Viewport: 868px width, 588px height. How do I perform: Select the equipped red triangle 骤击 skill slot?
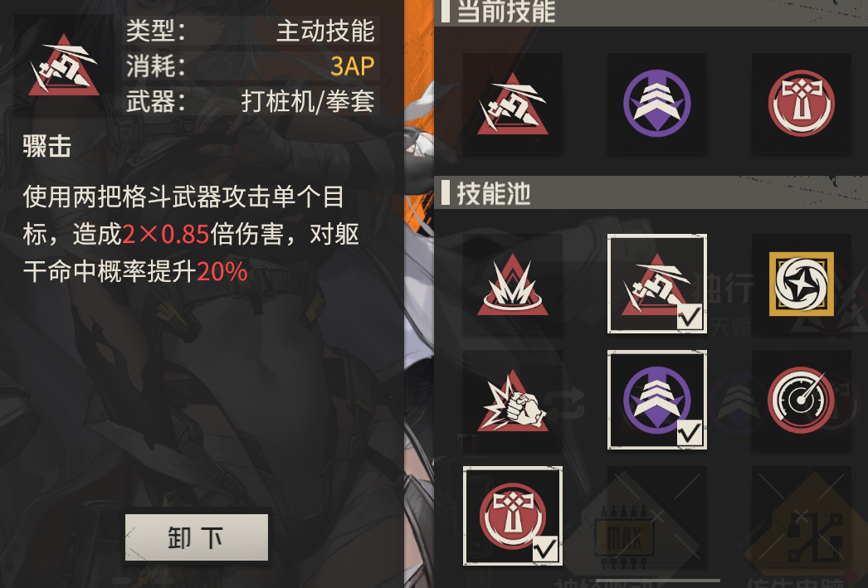[x=513, y=104]
